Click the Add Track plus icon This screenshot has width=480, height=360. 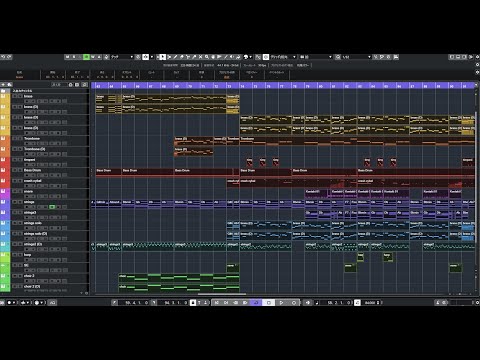tap(3, 85)
